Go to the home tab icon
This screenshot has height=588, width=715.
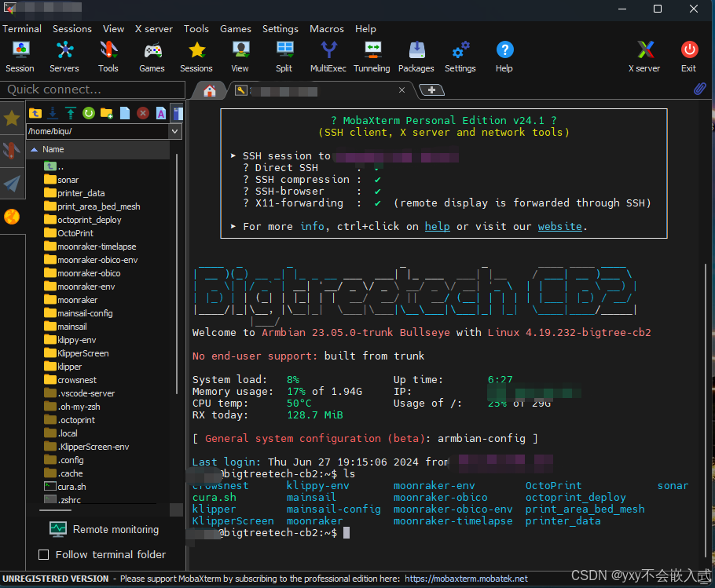210,90
